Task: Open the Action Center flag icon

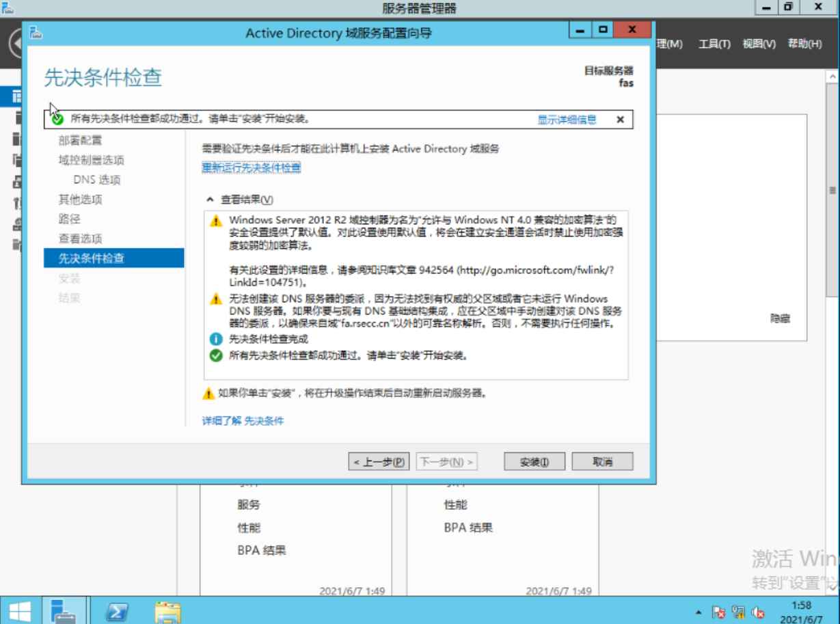Action: (720, 612)
